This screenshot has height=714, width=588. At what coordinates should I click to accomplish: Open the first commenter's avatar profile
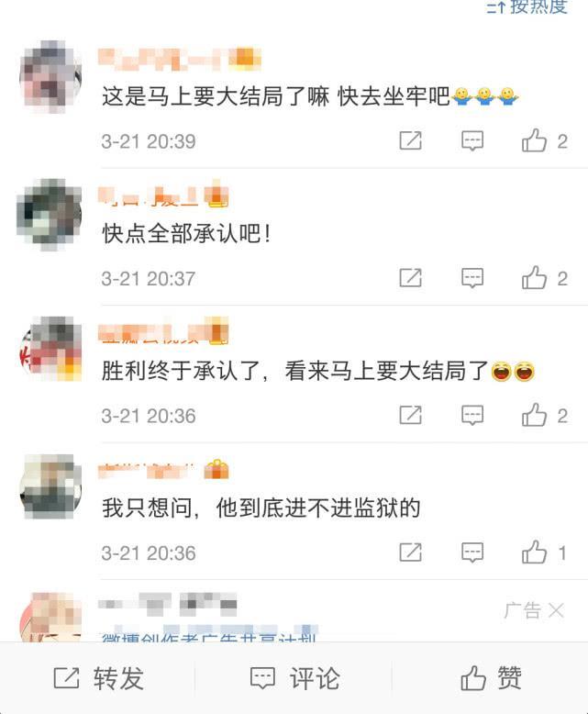pos(50,76)
